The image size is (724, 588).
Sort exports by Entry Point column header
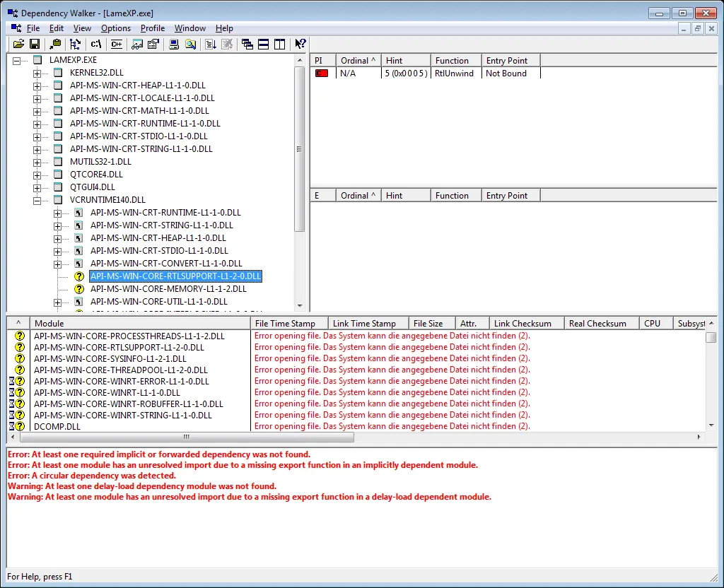coord(510,196)
